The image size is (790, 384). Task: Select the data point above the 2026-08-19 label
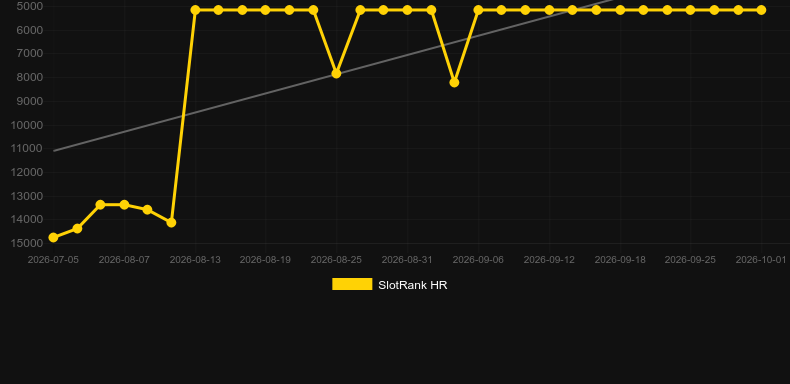coord(266,10)
